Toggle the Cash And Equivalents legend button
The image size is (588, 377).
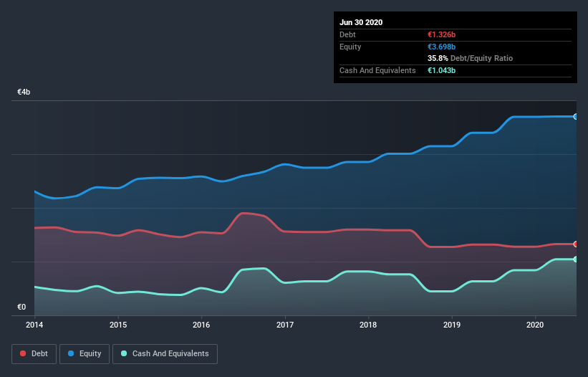165,354
